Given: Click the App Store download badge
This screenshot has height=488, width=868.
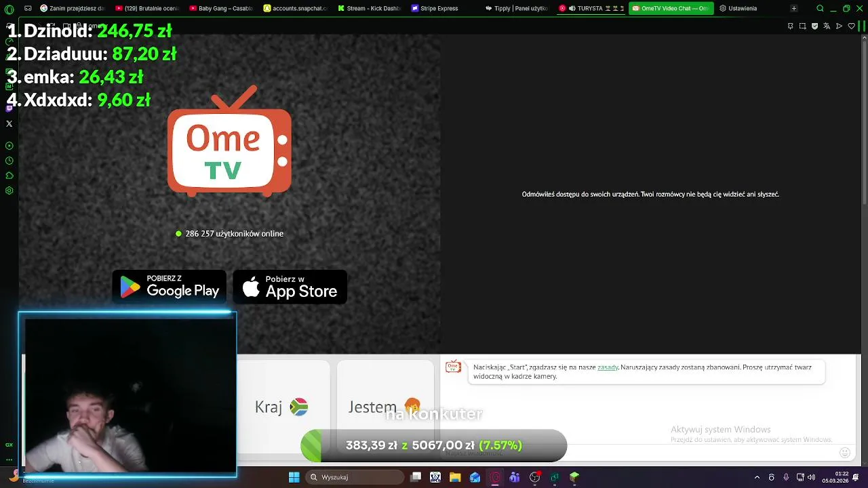Looking at the screenshot, I should click(x=290, y=287).
